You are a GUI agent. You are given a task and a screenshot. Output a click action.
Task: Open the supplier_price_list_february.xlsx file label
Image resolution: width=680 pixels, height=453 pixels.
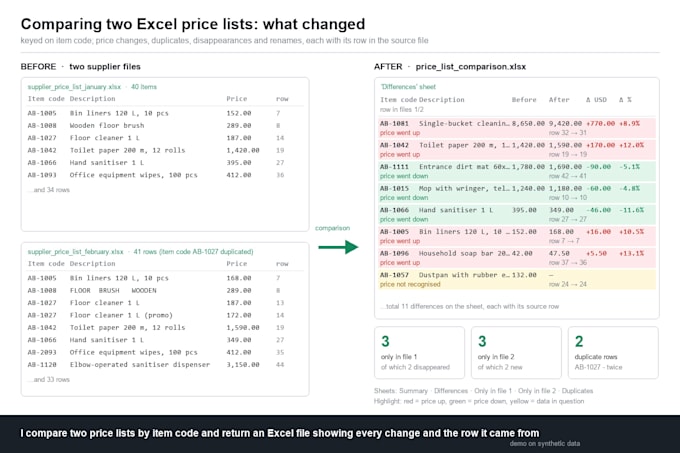(75, 251)
